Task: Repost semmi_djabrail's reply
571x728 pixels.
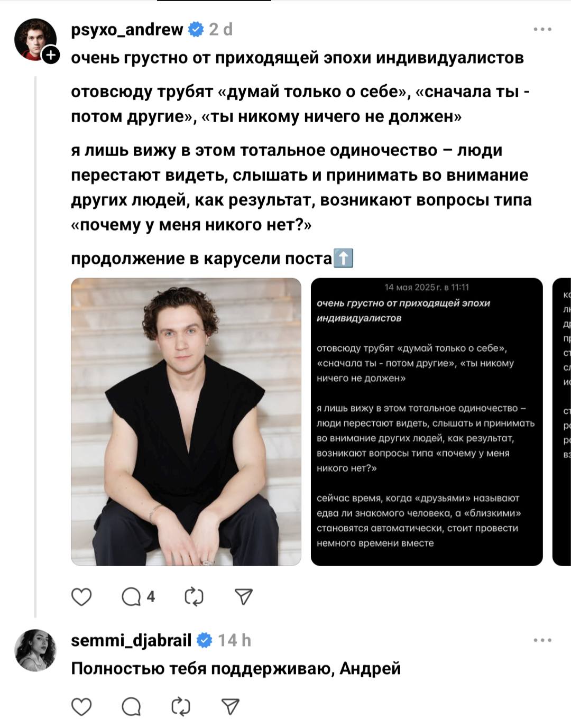Action: click(x=180, y=707)
